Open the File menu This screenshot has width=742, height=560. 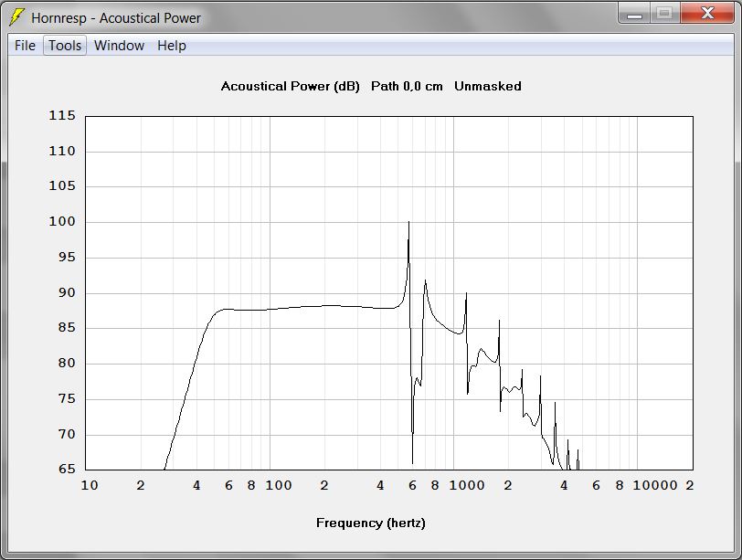(25, 46)
